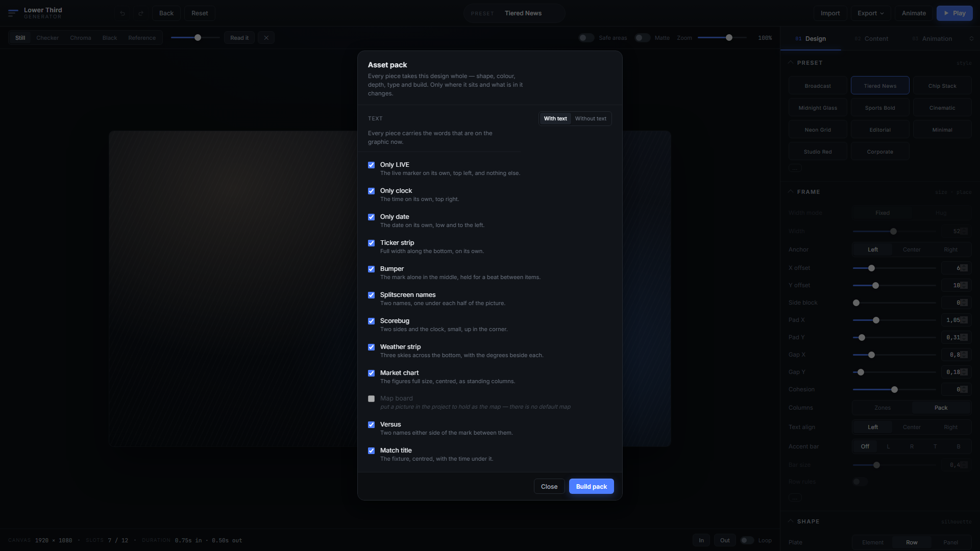Screen dimensions: 980x551
Task: Adjust the Zoom slider
Action: 722,38
